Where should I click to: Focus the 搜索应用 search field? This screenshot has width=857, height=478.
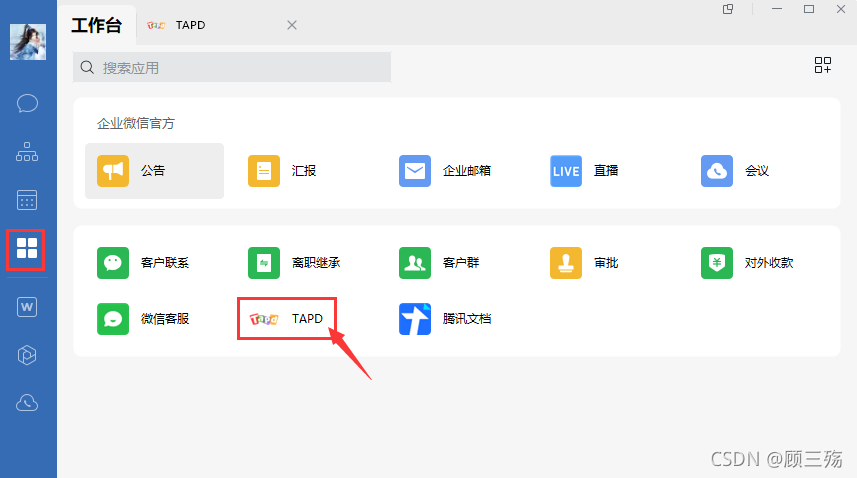pos(232,67)
